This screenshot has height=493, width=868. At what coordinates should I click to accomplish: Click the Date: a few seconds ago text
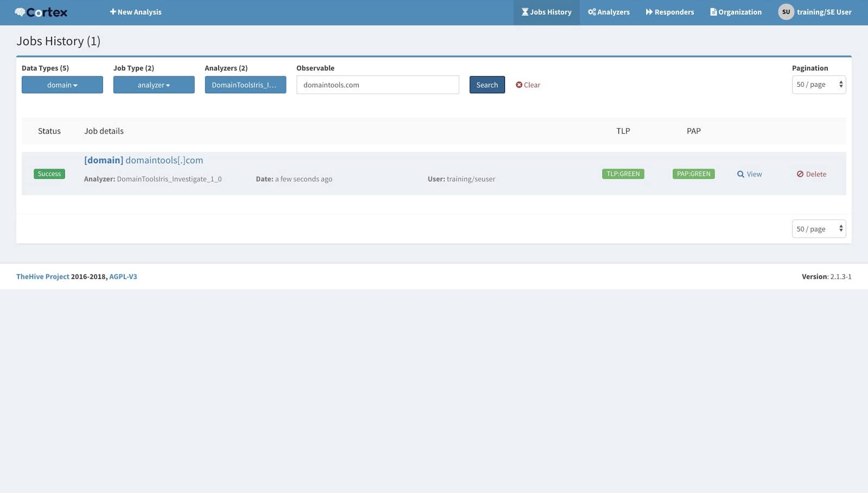(294, 179)
